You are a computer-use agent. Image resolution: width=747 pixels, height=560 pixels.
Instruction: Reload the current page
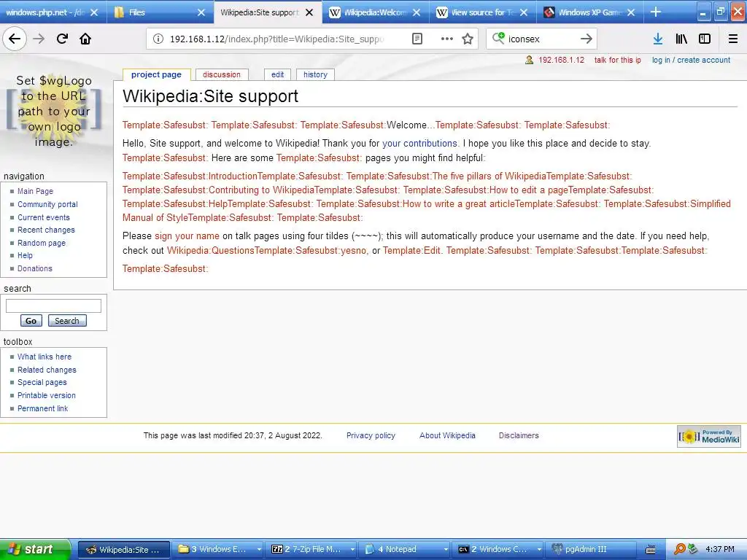coord(62,39)
